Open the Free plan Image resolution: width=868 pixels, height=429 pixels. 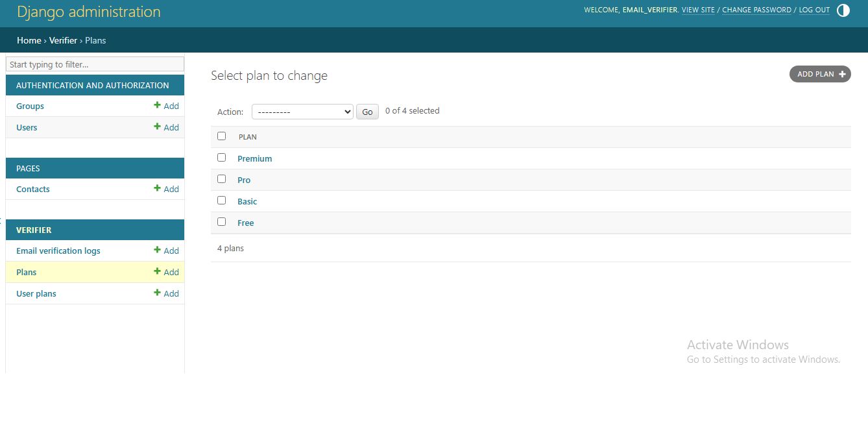point(245,223)
